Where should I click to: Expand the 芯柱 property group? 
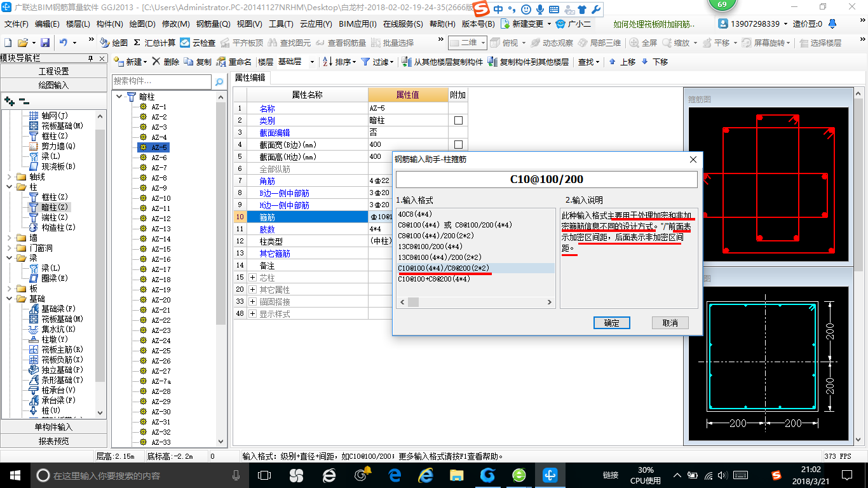click(x=252, y=278)
